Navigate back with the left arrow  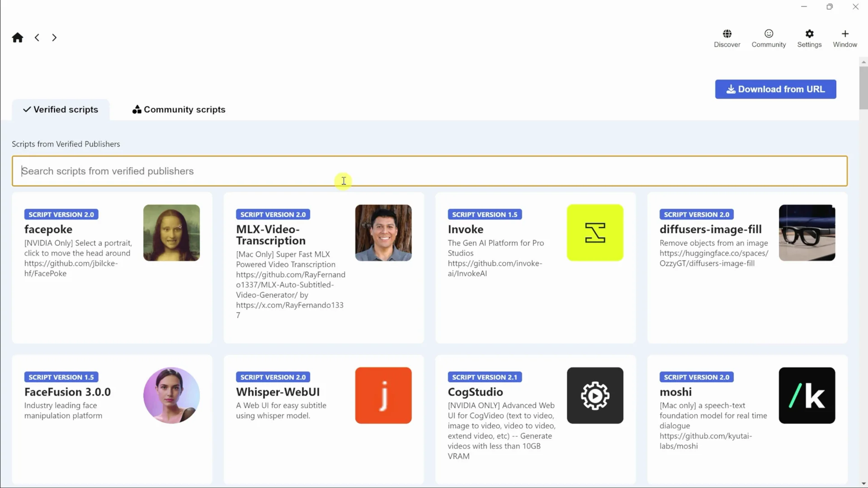37,38
